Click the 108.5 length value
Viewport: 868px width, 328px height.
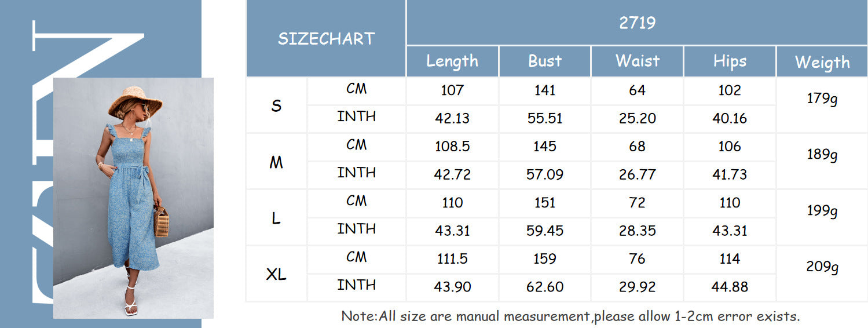pyautogui.click(x=452, y=147)
